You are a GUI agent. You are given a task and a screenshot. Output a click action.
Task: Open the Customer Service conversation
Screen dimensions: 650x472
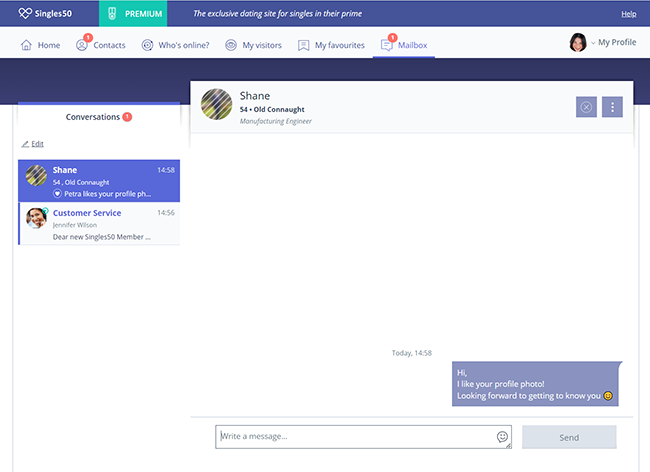point(99,224)
